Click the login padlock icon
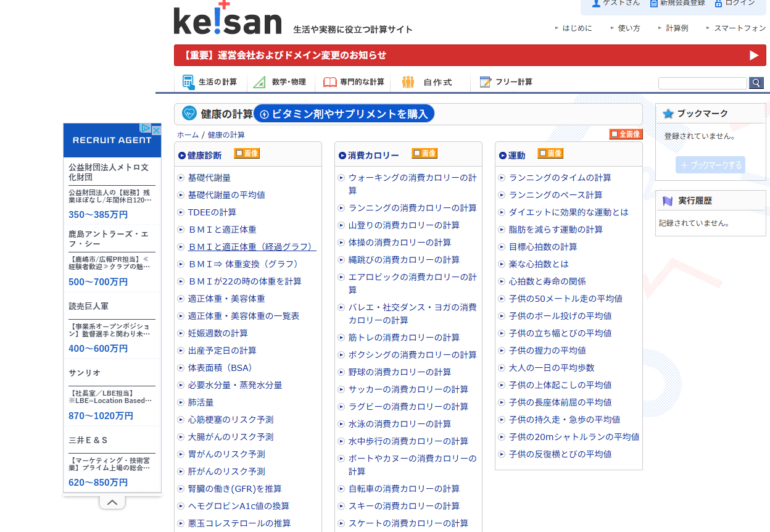 tap(718, 3)
